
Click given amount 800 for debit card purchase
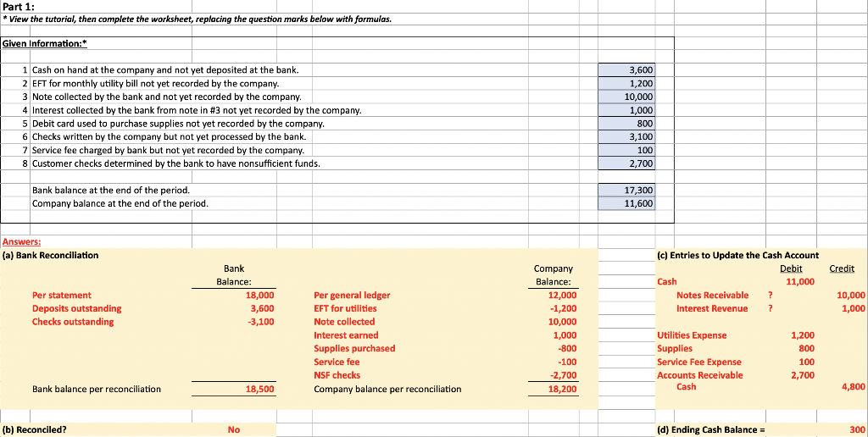click(627, 124)
